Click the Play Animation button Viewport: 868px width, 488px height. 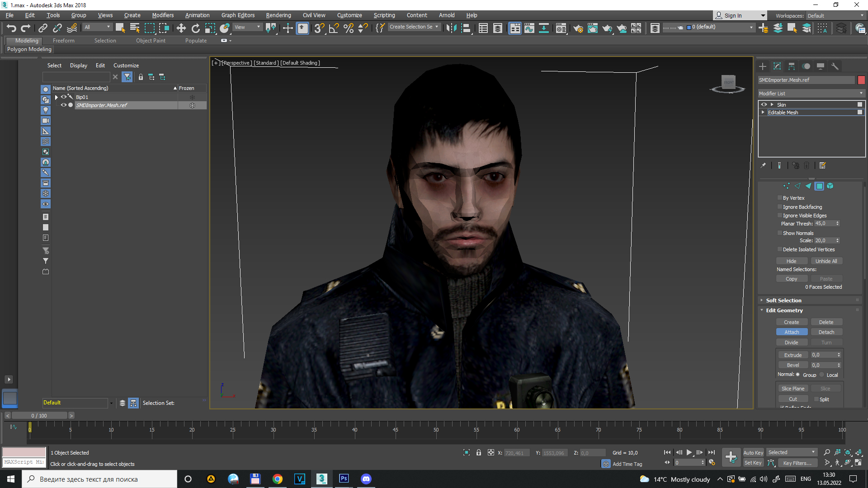click(x=689, y=452)
